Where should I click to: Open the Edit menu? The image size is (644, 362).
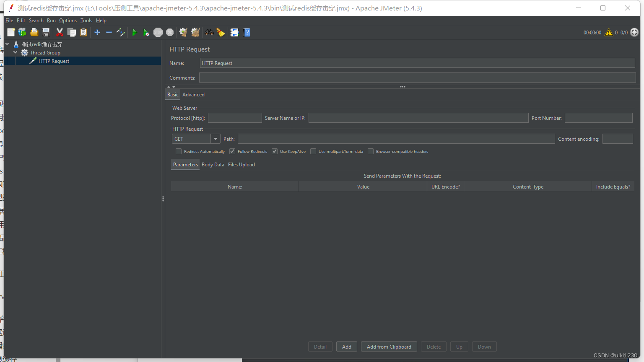click(21, 20)
